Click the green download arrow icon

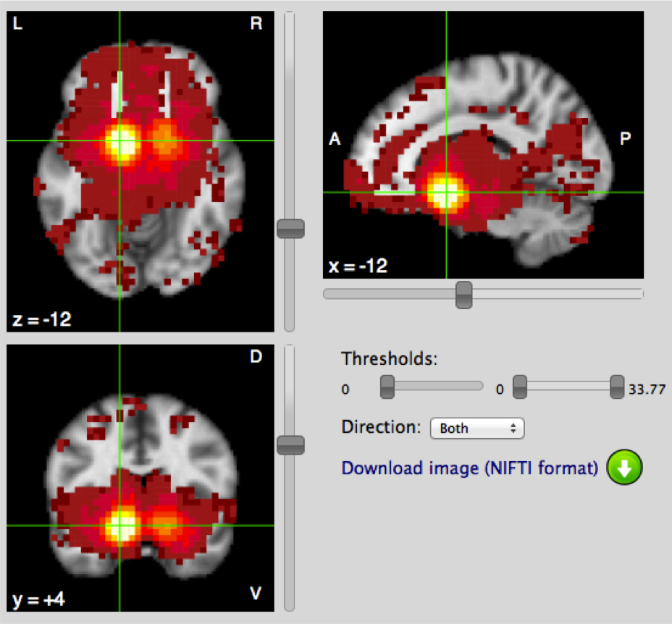625,468
